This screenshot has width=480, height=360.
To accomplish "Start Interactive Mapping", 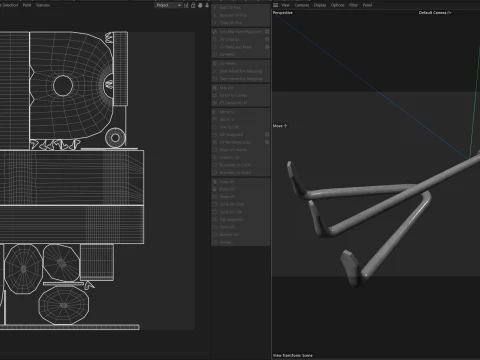I will click(x=240, y=71).
